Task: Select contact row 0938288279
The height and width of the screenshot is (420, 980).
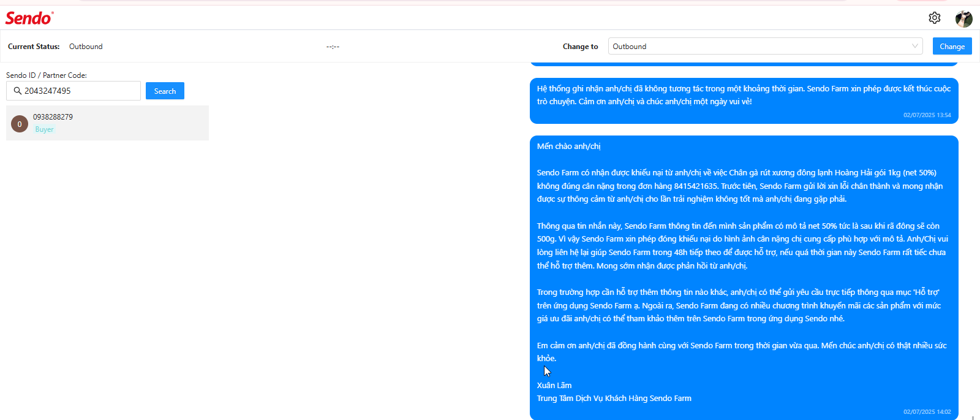Action: (107, 123)
